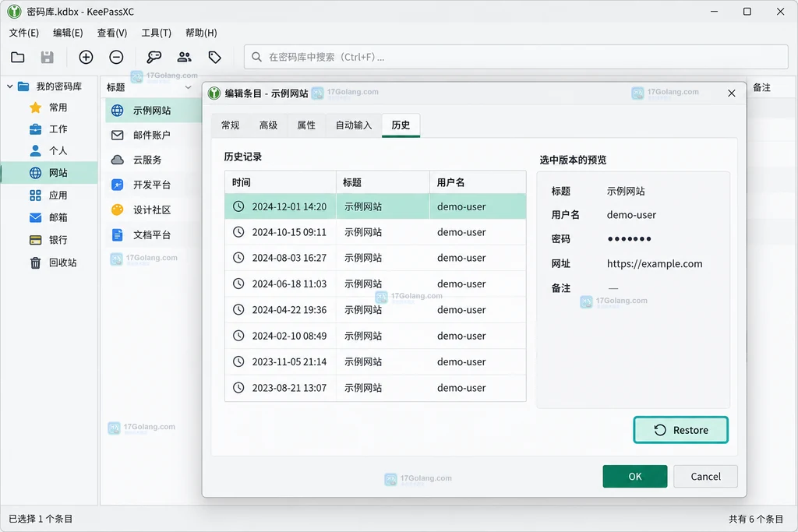Select the 开发平台 entry
This screenshot has width=798, height=532.
pyautogui.click(x=153, y=185)
